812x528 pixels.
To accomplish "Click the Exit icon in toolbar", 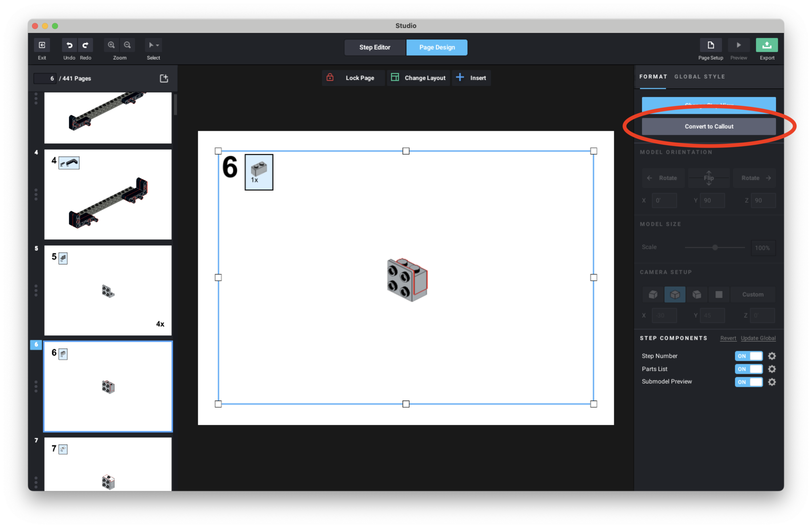I will point(42,45).
